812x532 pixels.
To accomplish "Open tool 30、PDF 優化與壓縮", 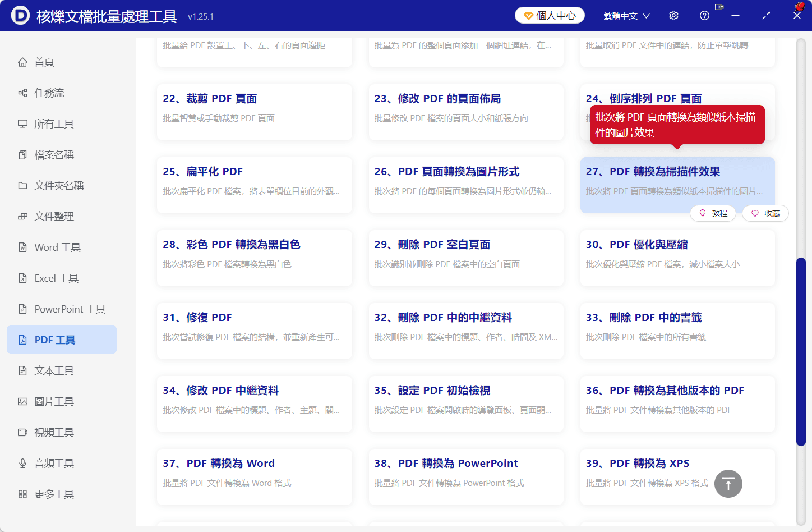I will pos(677,258).
